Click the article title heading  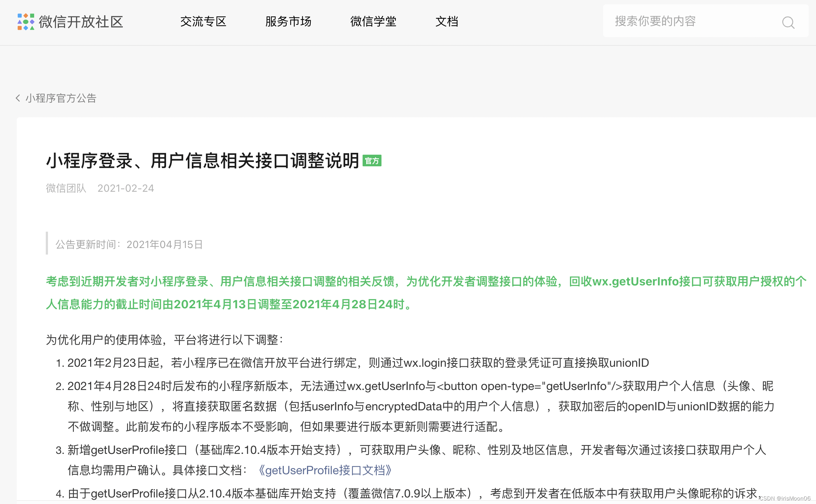coord(202,161)
